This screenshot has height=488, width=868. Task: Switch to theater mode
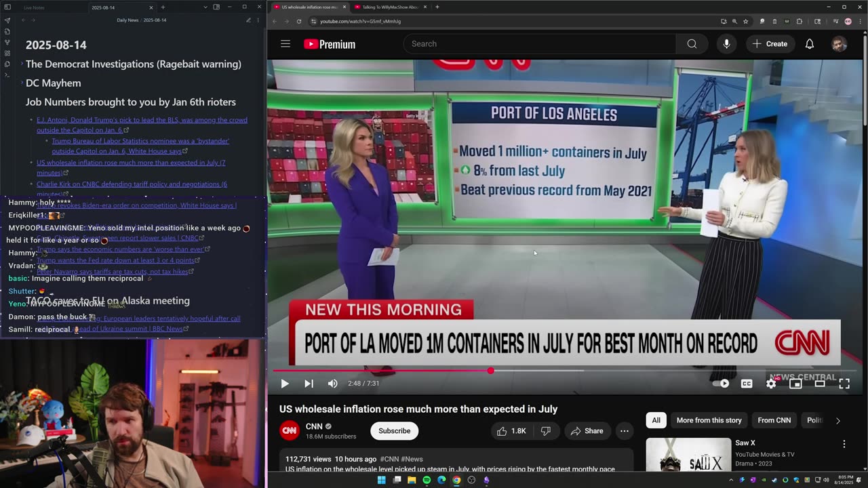coord(820,384)
